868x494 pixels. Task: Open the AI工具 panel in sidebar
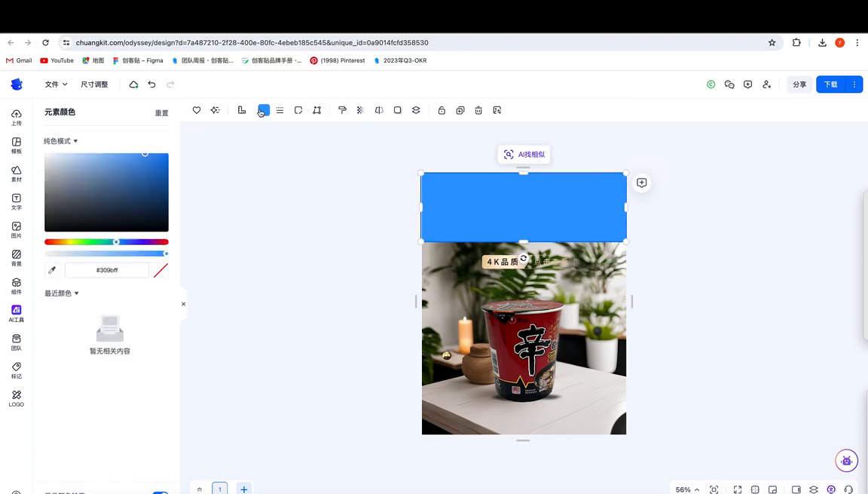pyautogui.click(x=17, y=314)
